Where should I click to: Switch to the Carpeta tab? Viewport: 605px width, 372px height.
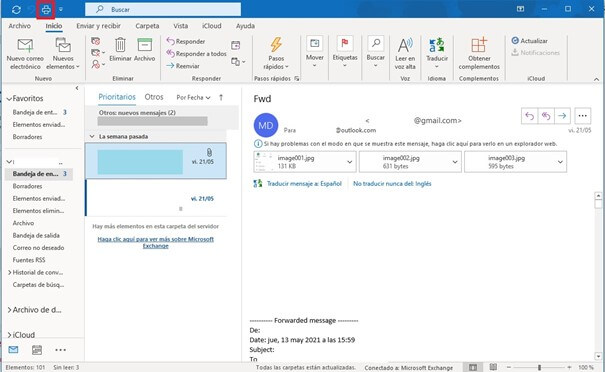click(x=147, y=26)
